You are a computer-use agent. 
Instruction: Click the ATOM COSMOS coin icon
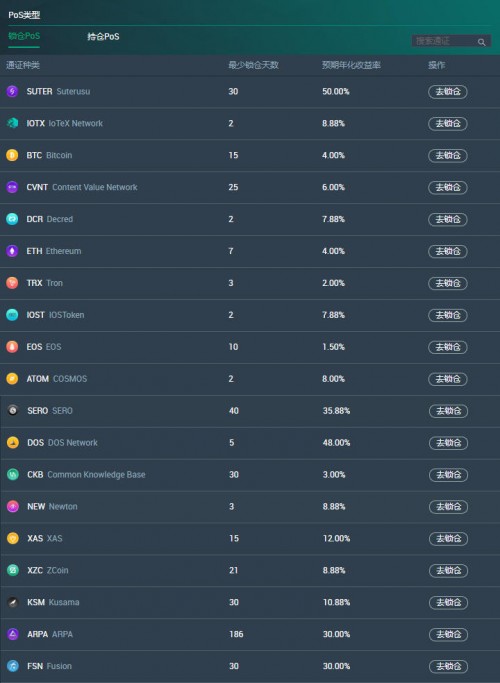click(12, 379)
